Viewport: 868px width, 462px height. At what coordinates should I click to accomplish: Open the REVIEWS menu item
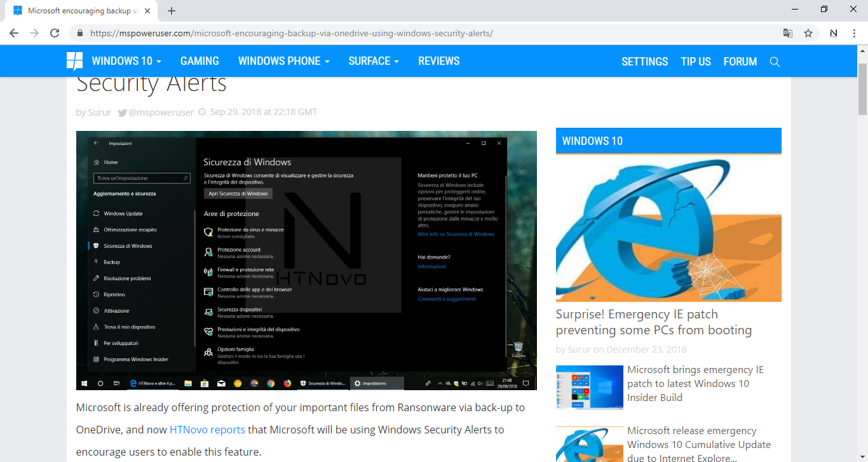click(x=439, y=61)
